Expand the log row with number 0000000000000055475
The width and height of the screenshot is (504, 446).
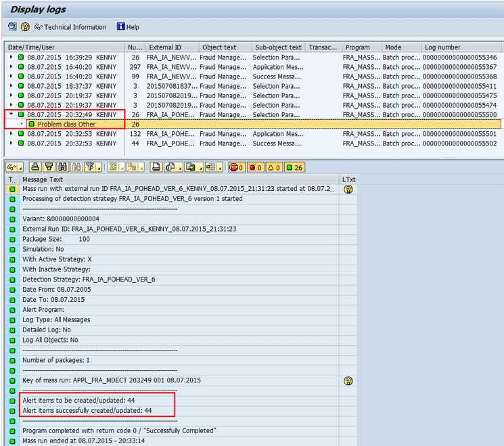click(12, 95)
